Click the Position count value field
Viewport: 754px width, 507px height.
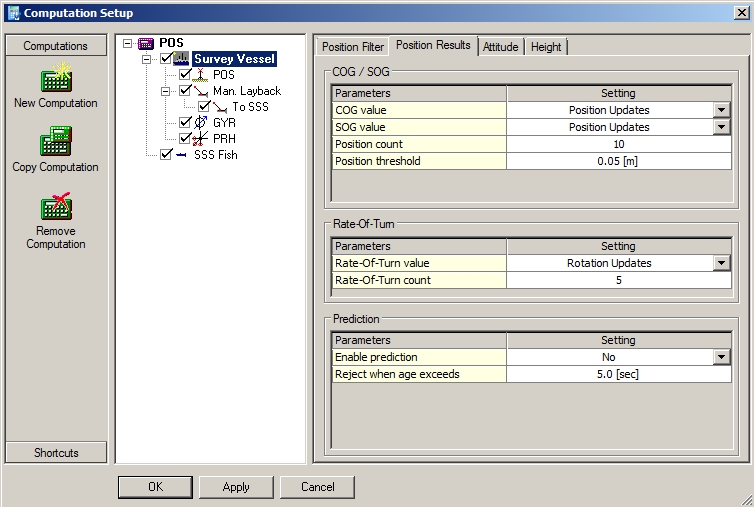pyautogui.click(x=618, y=144)
